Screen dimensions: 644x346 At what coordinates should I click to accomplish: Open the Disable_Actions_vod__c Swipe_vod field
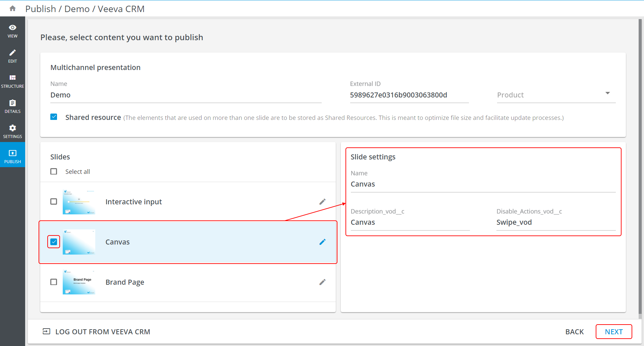555,222
